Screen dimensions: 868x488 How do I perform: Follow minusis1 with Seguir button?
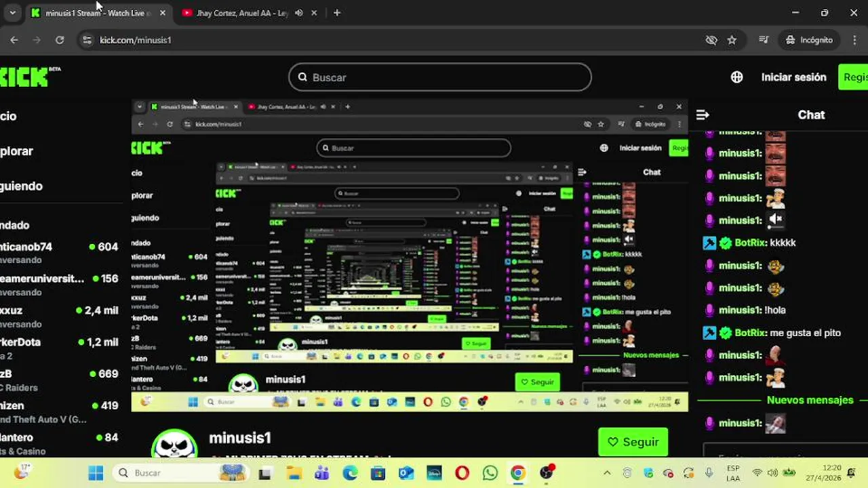633,442
